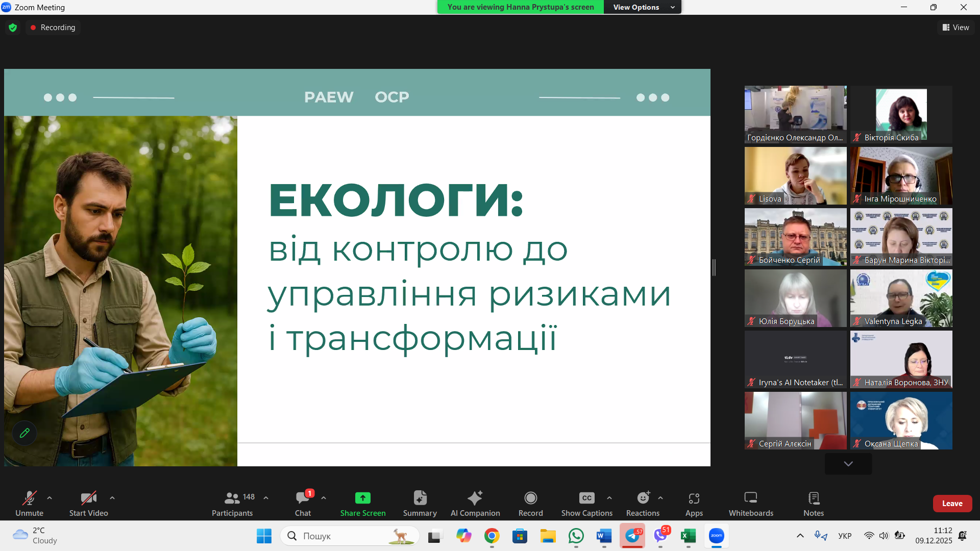
Task: Enable Show Captions
Action: [x=586, y=503]
